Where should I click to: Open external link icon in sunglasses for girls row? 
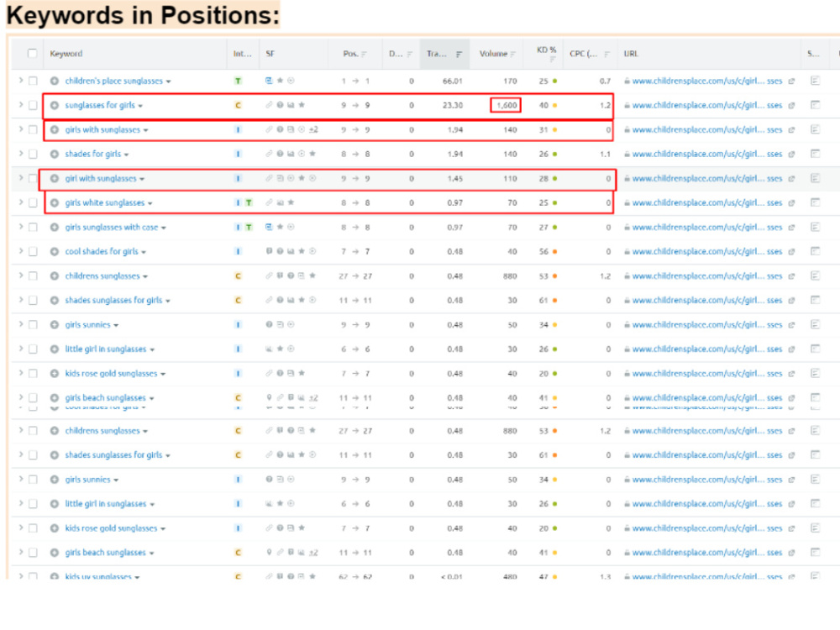(792, 106)
